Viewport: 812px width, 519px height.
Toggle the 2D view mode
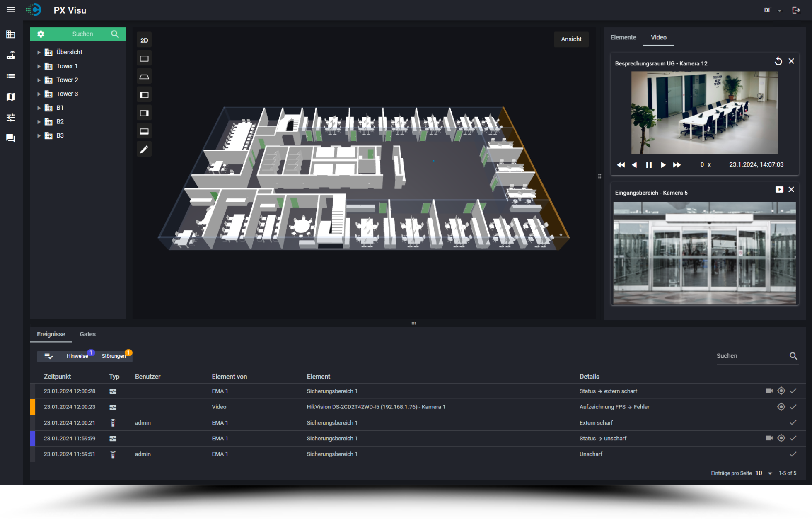(144, 40)
